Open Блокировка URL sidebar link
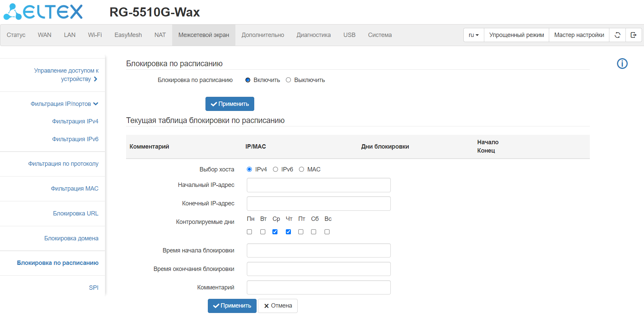 (76, 213)
